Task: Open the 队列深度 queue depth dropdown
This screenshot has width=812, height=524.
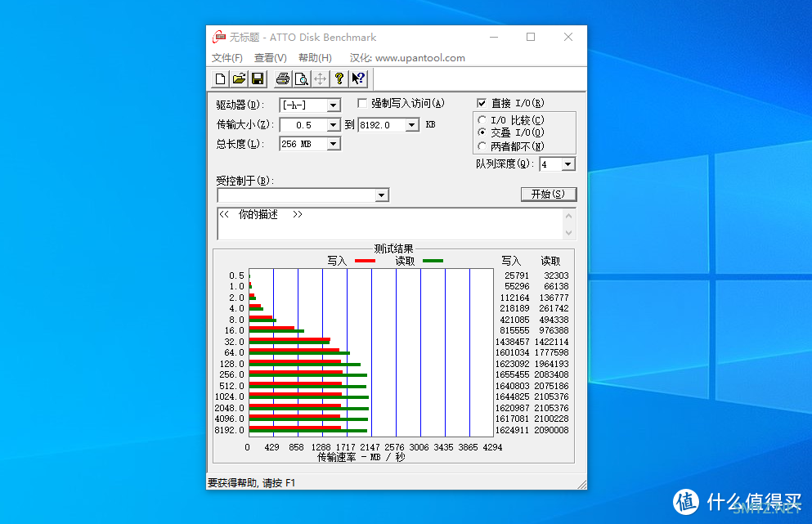Action: [568, 164]
